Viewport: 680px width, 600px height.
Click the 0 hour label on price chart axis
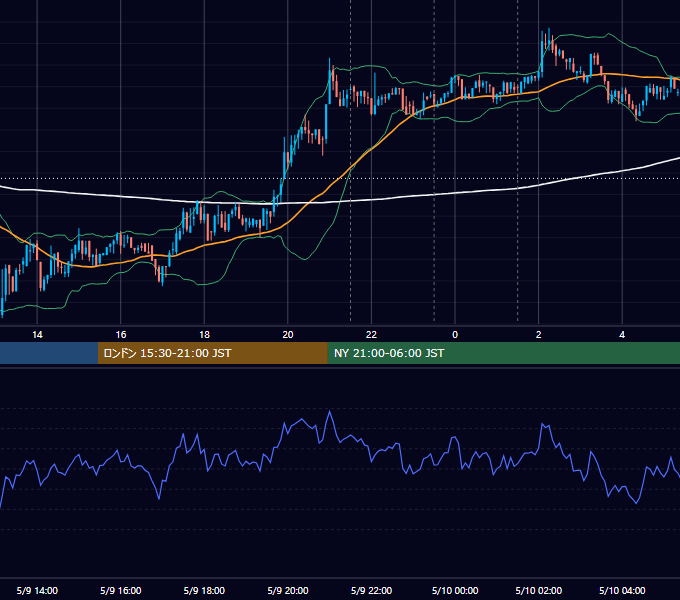[455, 335]
